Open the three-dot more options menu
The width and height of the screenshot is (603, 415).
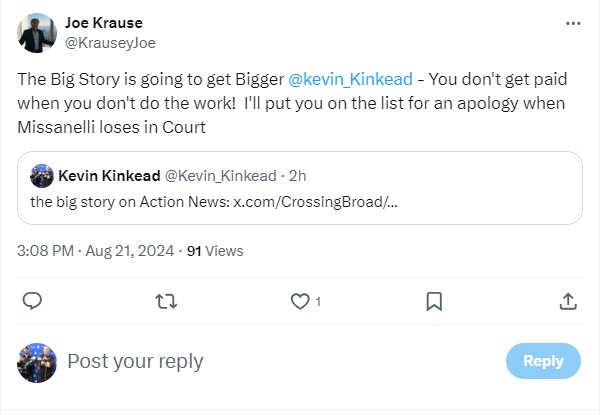(x=572, y=22)
